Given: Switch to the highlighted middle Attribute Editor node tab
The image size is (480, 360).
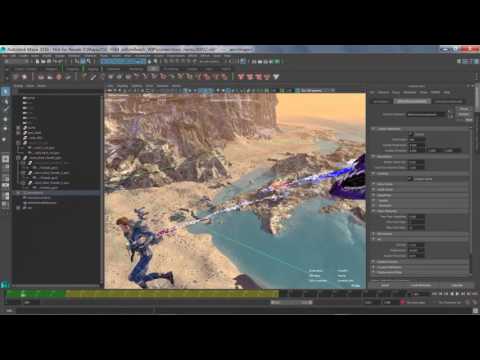Looking at the screenshot, I should coord(412,101).
